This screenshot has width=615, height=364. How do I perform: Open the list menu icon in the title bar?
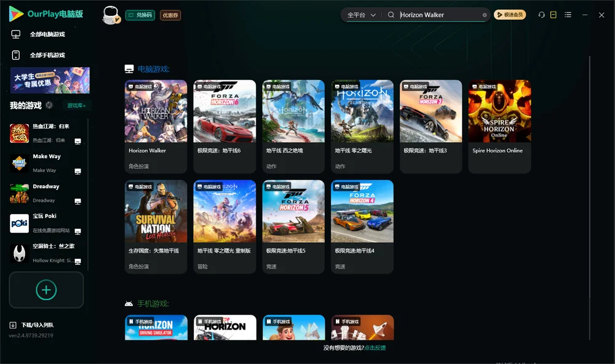(568, 15)
